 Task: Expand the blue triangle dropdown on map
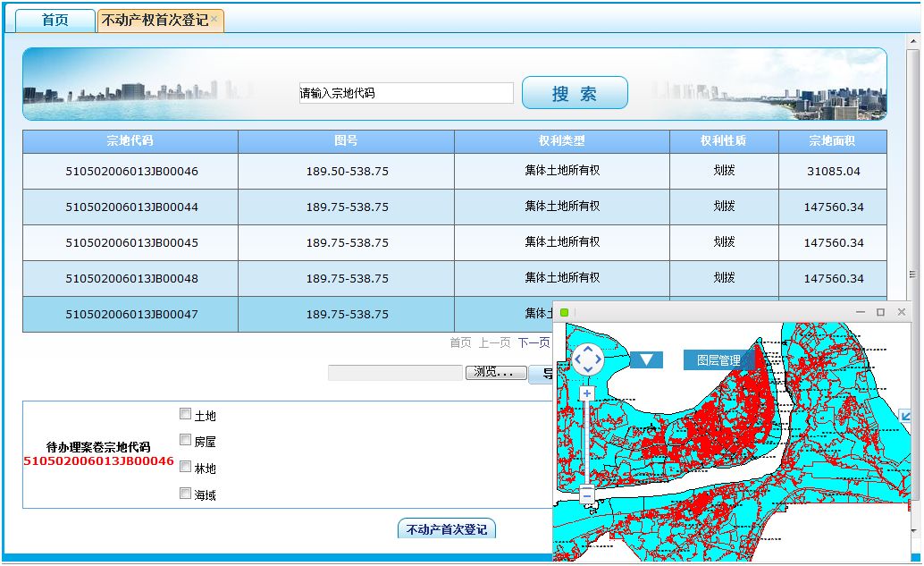coord(646,359)
